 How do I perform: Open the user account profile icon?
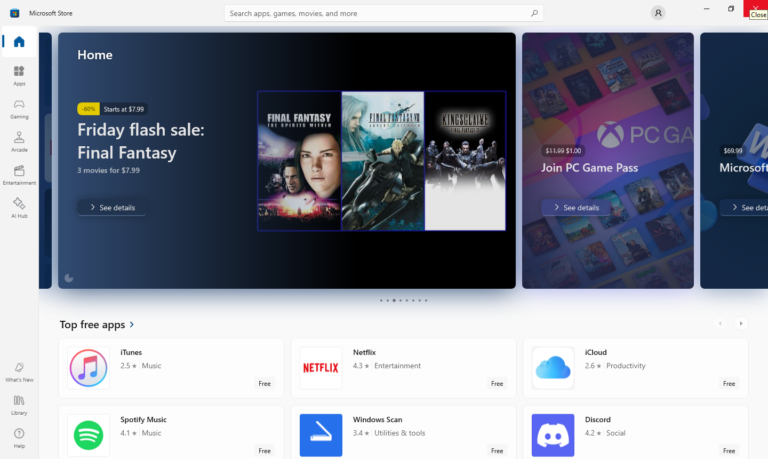(658, 13)
